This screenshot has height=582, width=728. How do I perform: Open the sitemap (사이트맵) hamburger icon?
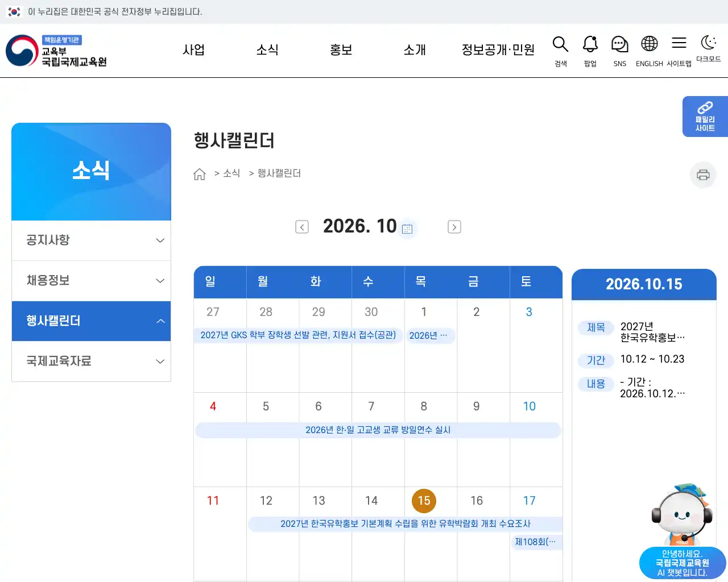(x=679, y=51)
